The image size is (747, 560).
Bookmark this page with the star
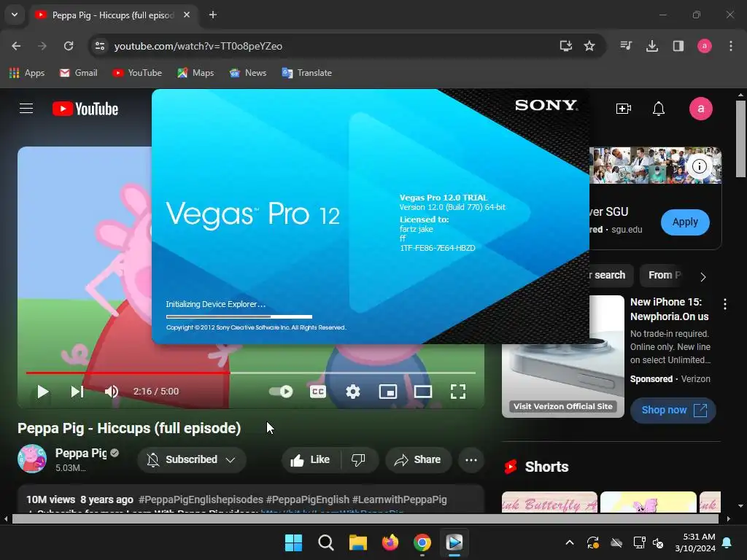[589, 46]
